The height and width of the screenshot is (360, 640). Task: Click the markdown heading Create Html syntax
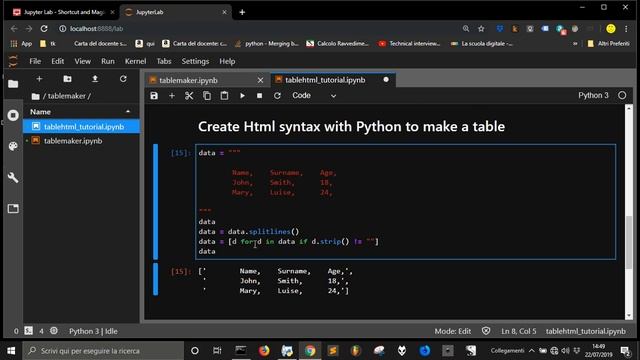351,127
